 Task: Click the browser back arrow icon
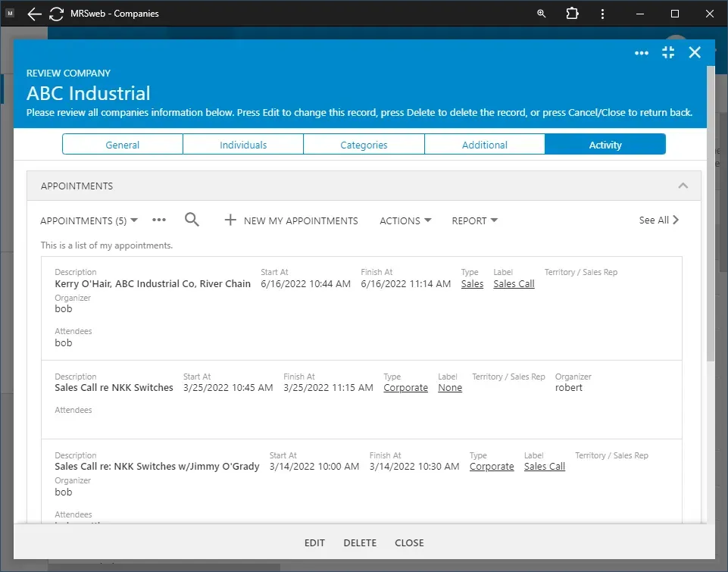(34, 14)
